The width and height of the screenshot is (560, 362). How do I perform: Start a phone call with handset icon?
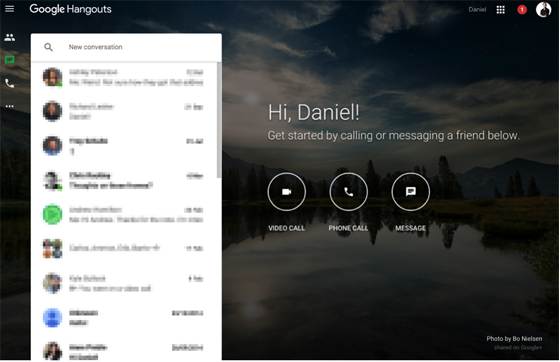[x=349, y=192]
